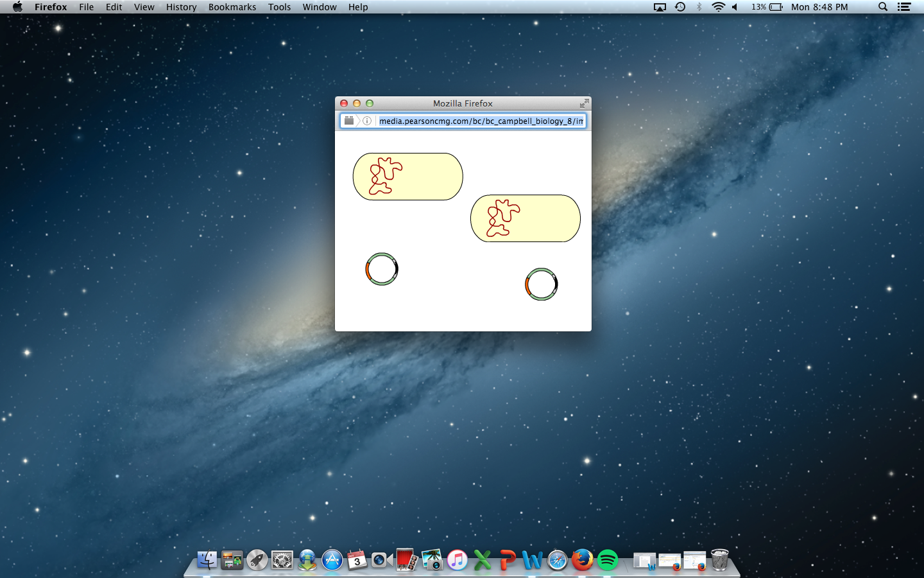Restore second minimized Firefox window in Dock
The width and height of the screenshot is (924, 578).
695,561
